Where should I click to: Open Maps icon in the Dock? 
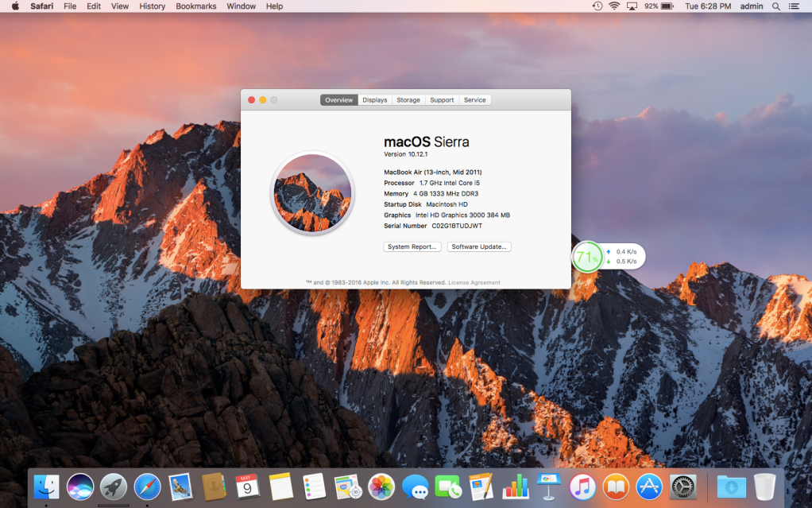point(348,487)
